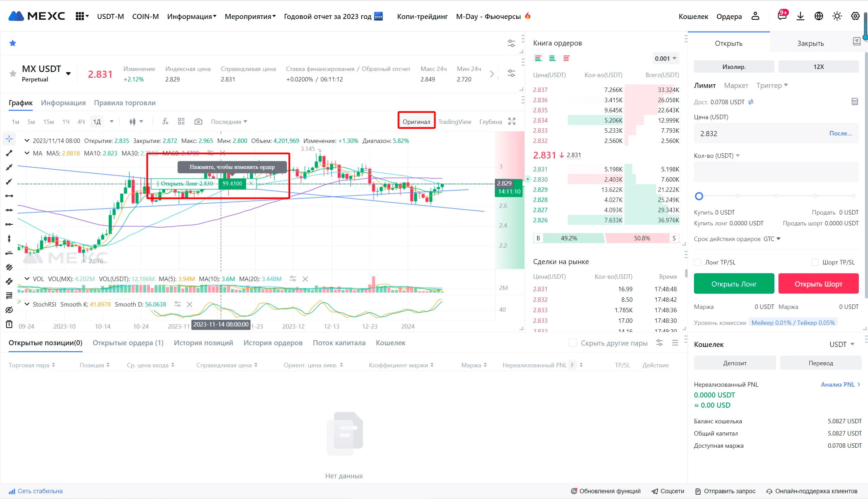Open the calculator icon in order panel
This screenshot has width=868, height=499.
(x=855, y=102)
